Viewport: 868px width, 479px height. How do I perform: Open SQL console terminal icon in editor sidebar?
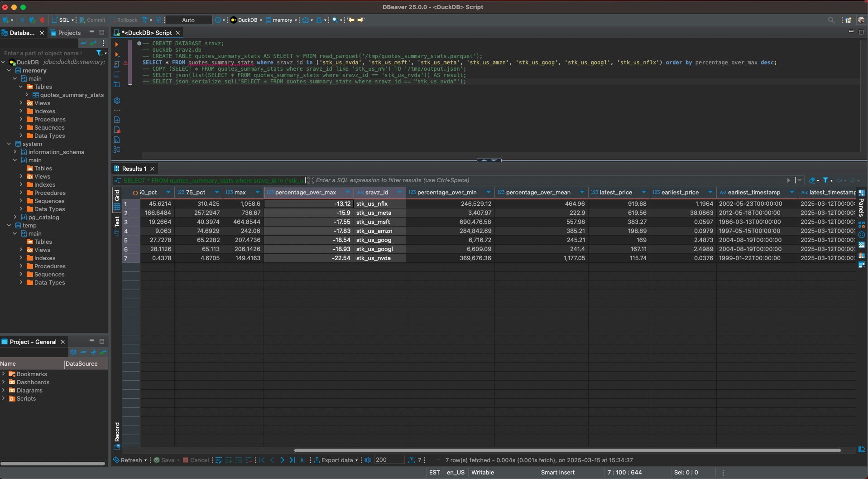point(117,84)
